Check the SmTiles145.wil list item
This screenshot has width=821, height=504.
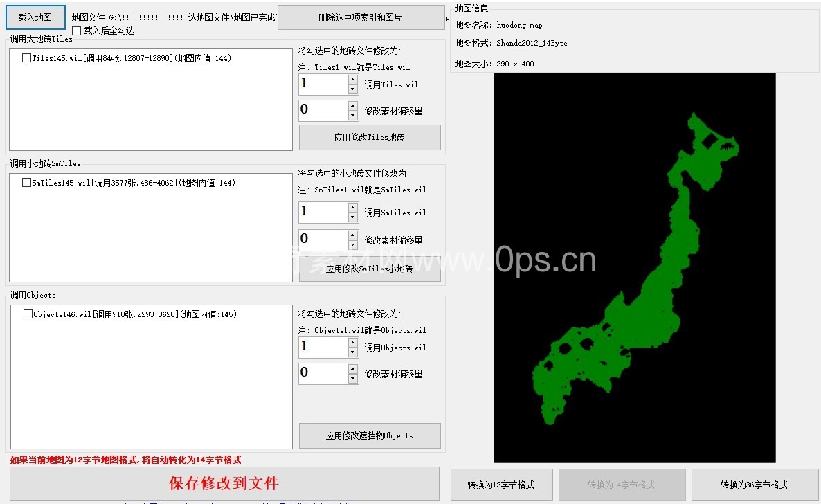(x=26, y=183)
